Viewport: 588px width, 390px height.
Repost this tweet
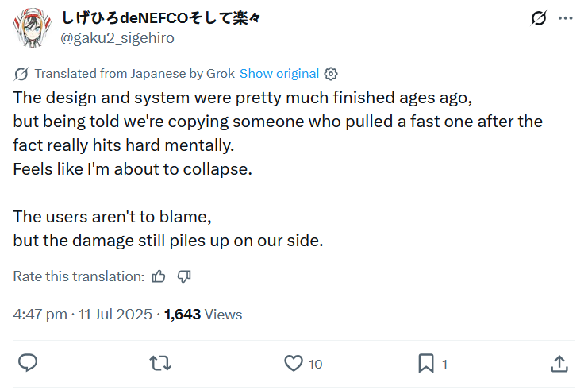coord(160,364)
